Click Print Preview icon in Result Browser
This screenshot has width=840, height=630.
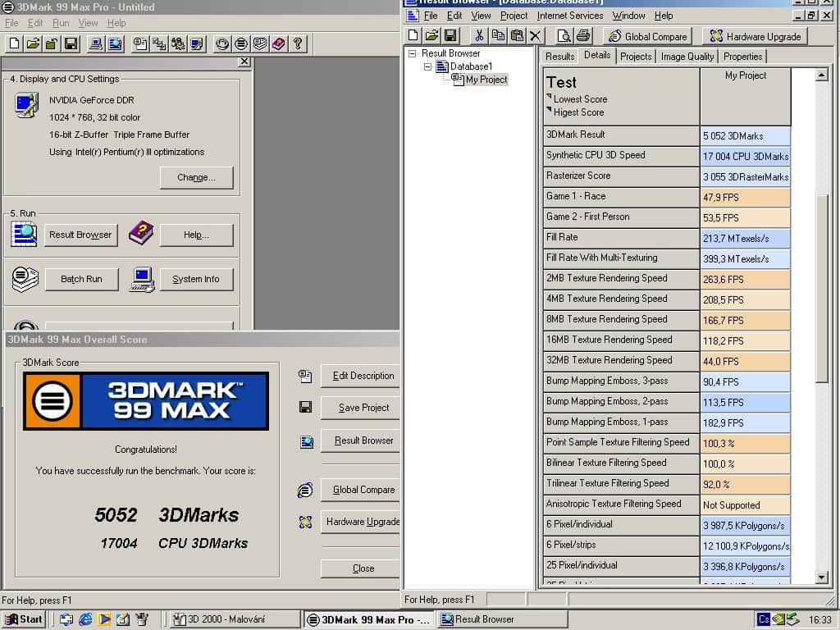pyautogui.click(x=564, y=36)
